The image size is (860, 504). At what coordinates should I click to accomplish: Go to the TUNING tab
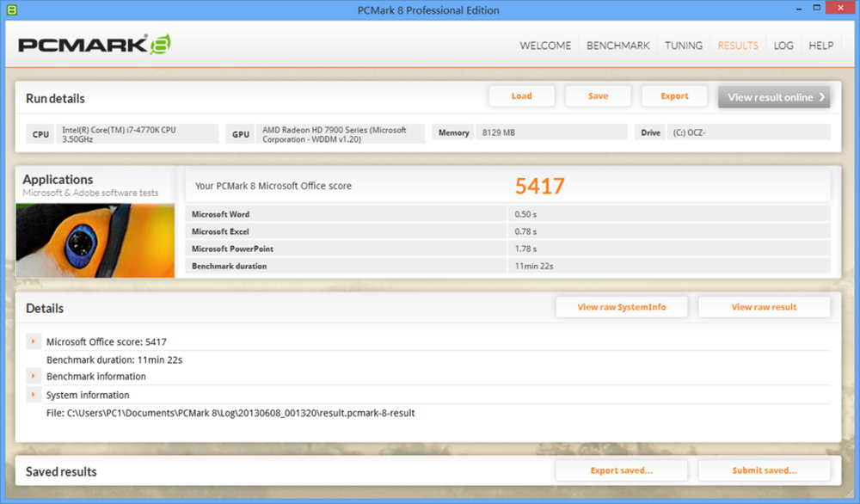point(684,46)
